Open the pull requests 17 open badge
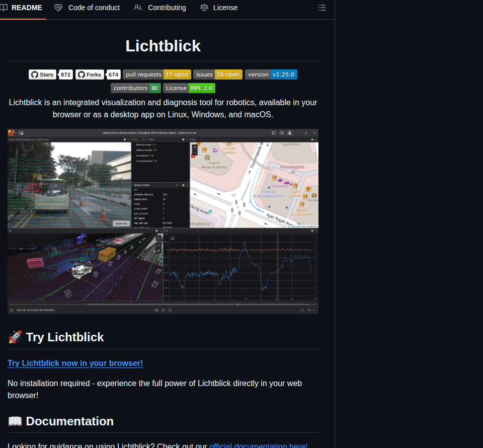The width and height of the screenshot is (483, 448). tap(157, 74)
